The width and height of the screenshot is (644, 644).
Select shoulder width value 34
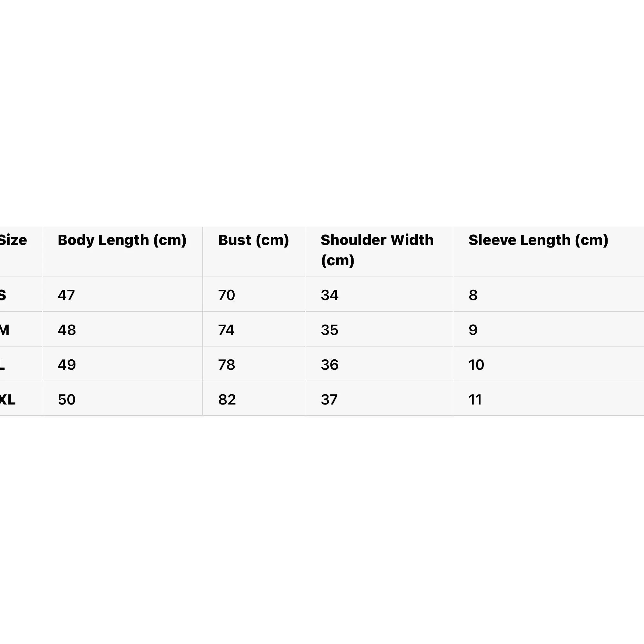coord(330,295)
